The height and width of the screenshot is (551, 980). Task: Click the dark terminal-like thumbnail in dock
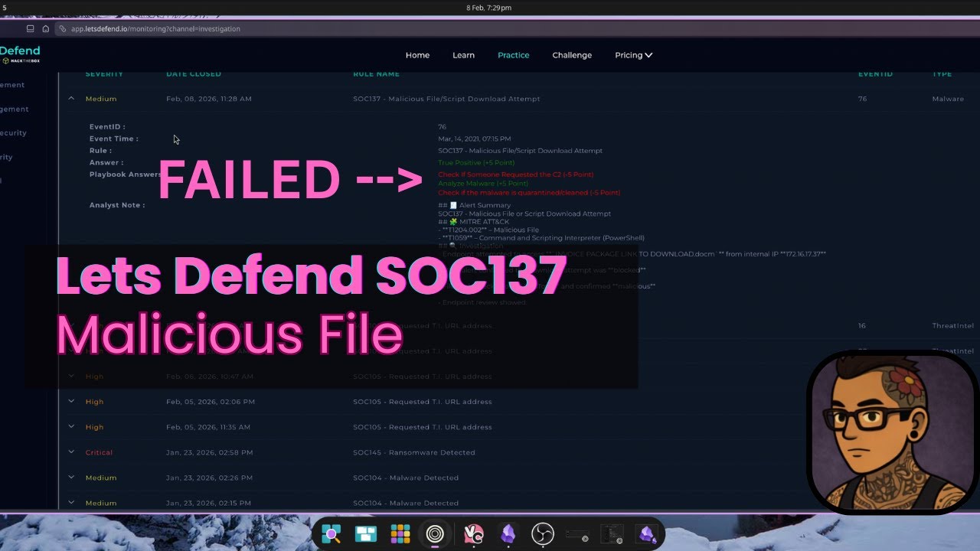coord(611,534)
